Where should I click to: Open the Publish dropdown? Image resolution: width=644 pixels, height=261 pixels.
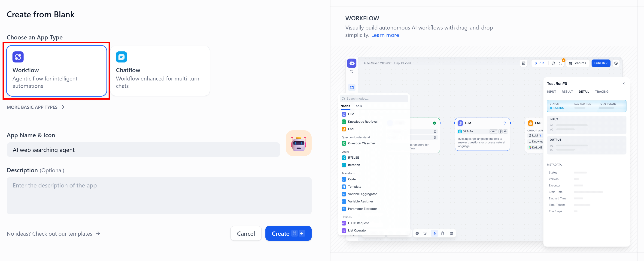pos(601,63)
